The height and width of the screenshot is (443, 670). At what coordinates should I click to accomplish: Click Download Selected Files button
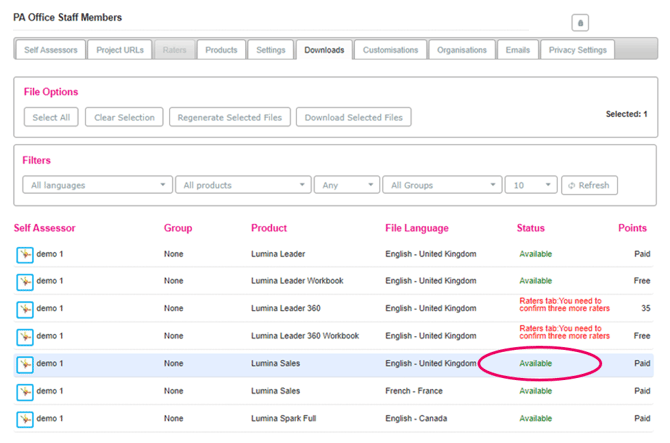[353, 117]
